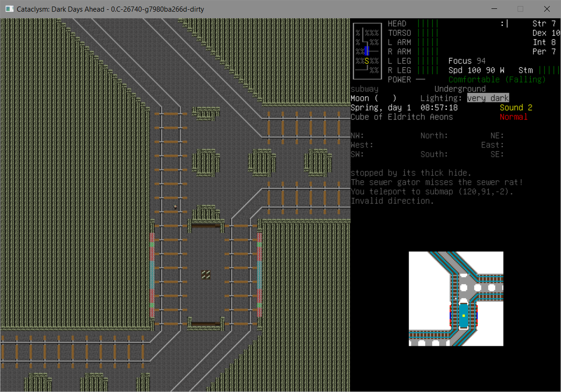Click the L ARM health bar
561x392 pixels.
pos(427,42)
